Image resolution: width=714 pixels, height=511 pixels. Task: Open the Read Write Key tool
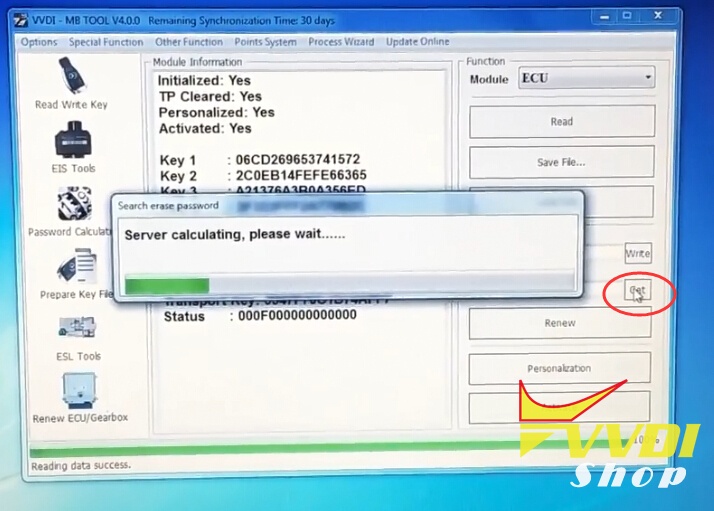coord(72,83)
